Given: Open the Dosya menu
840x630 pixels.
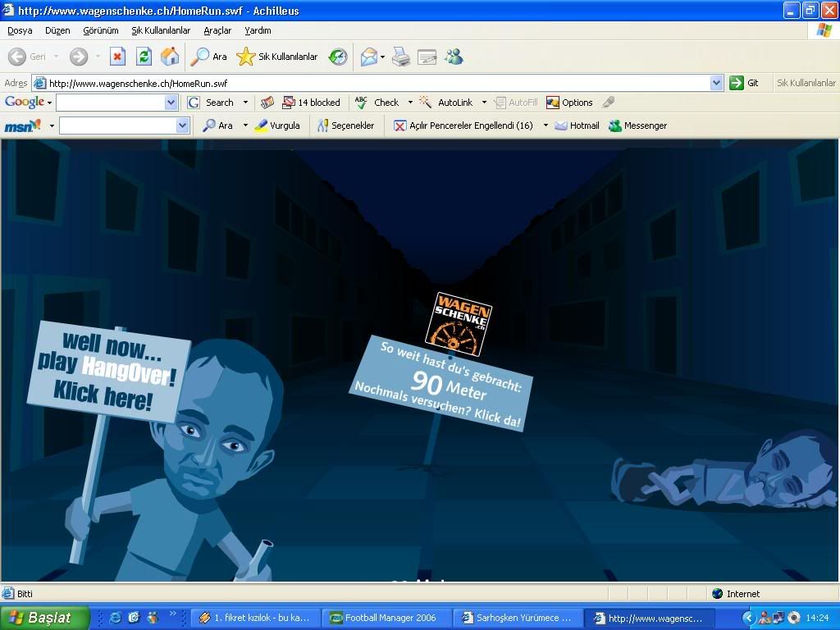Looking at the screenshot, I should (x=20, y=30).
